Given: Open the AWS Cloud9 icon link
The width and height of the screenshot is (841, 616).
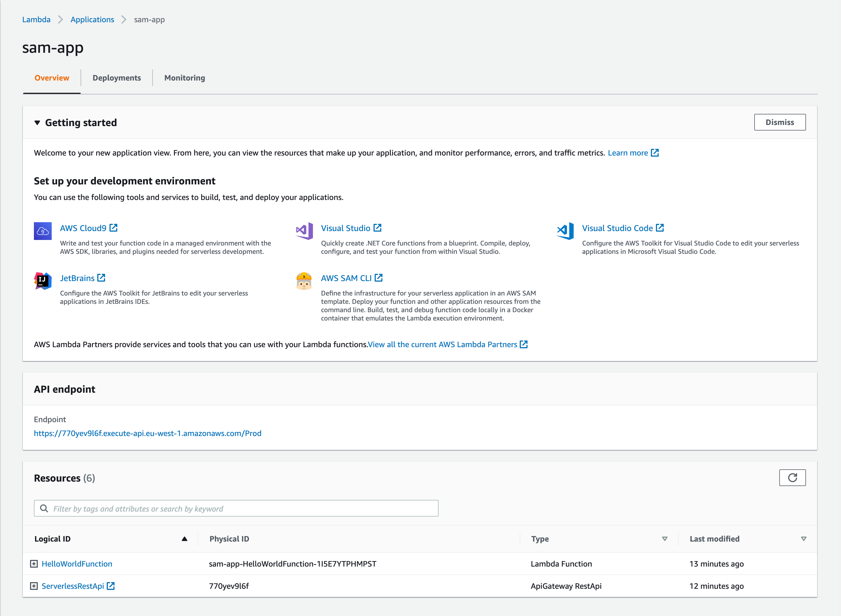Looking at the screenshot, I should [42, 231].
